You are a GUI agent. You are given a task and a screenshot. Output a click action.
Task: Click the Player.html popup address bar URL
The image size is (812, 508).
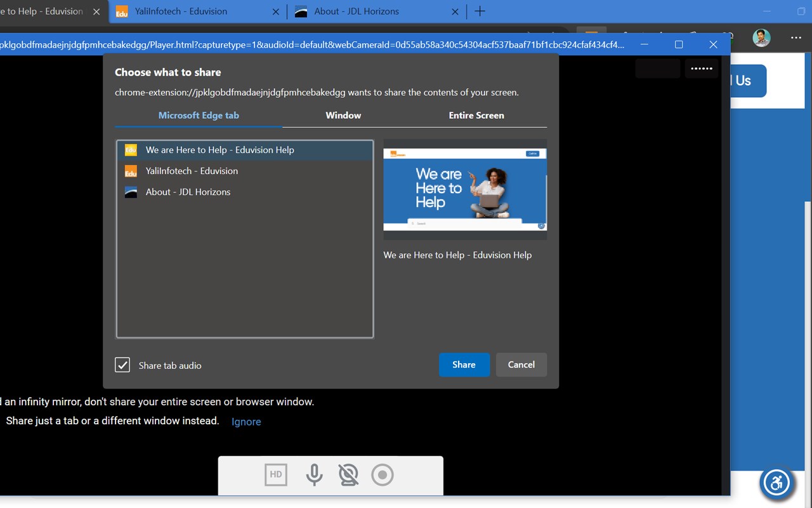(x=312, y=44)
